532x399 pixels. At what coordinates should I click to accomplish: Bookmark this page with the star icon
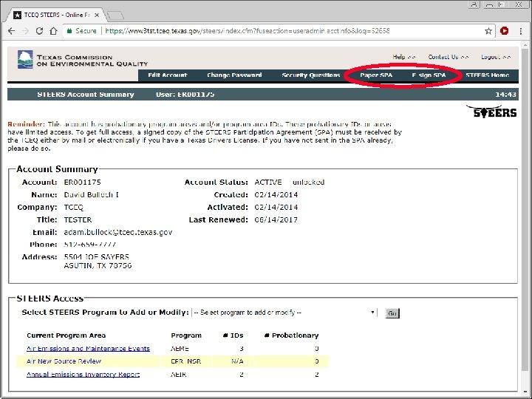tap(488, 31)
